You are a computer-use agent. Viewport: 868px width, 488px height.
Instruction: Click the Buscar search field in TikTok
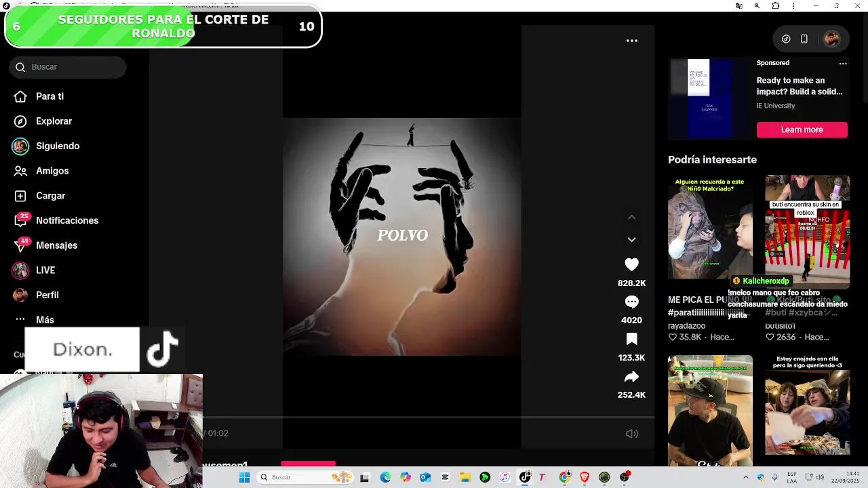tap(68, 67)
